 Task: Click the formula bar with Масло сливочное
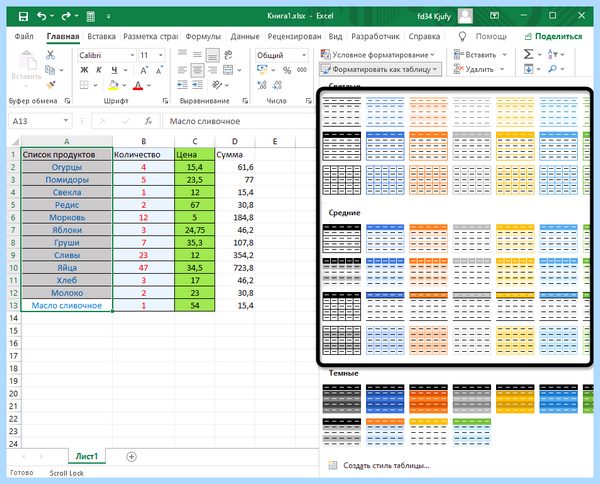[x=239, y=121]
